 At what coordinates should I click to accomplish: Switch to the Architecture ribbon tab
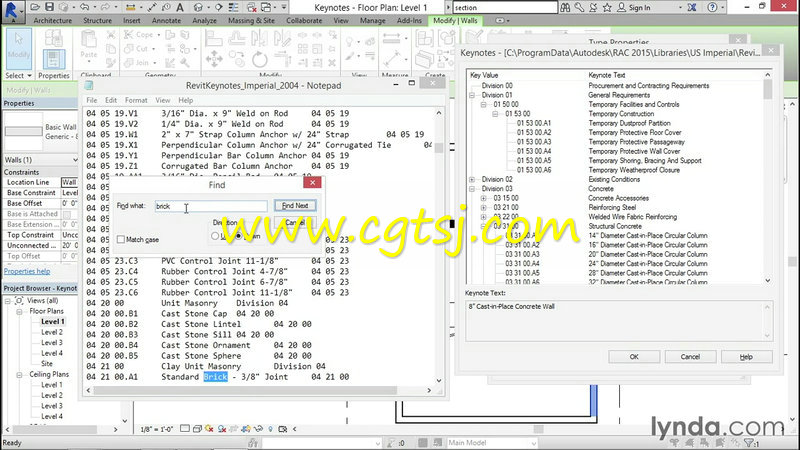coord(53,20)
